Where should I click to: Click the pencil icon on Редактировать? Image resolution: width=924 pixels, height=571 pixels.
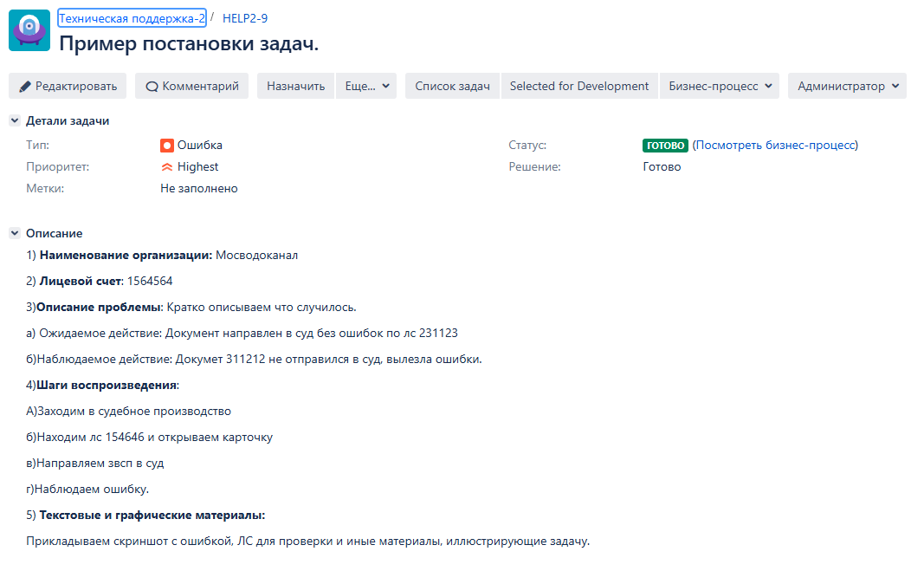click(x=25, y=87)
